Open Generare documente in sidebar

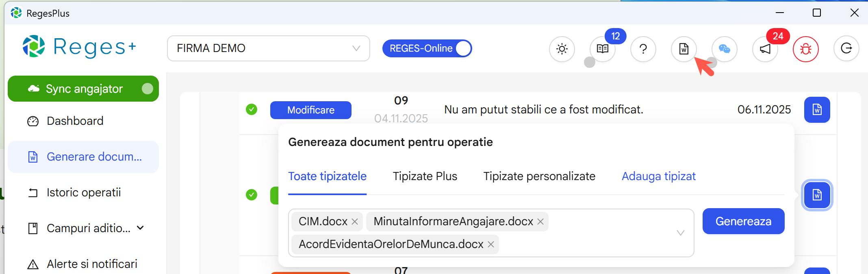pos(83,157)
